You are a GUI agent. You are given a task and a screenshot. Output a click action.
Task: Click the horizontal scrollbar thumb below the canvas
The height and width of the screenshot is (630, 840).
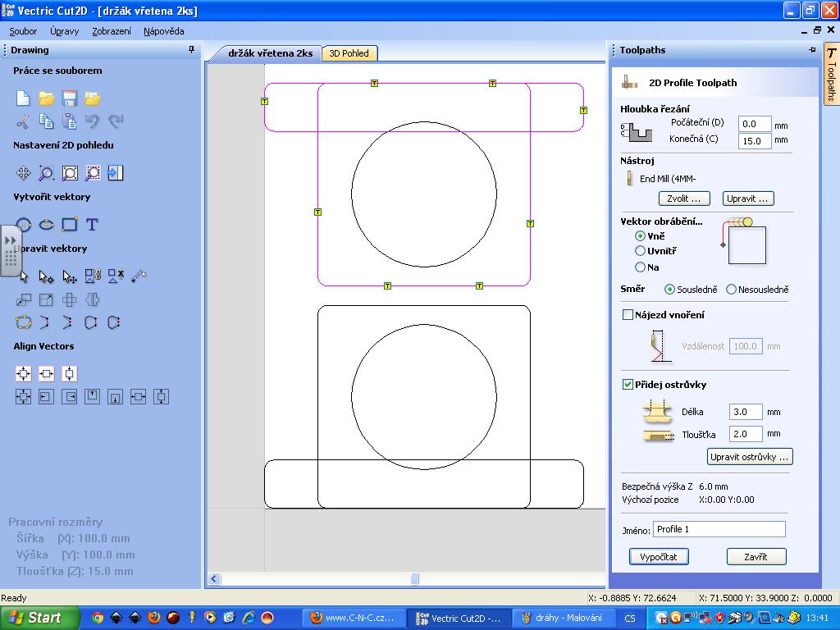414,579
